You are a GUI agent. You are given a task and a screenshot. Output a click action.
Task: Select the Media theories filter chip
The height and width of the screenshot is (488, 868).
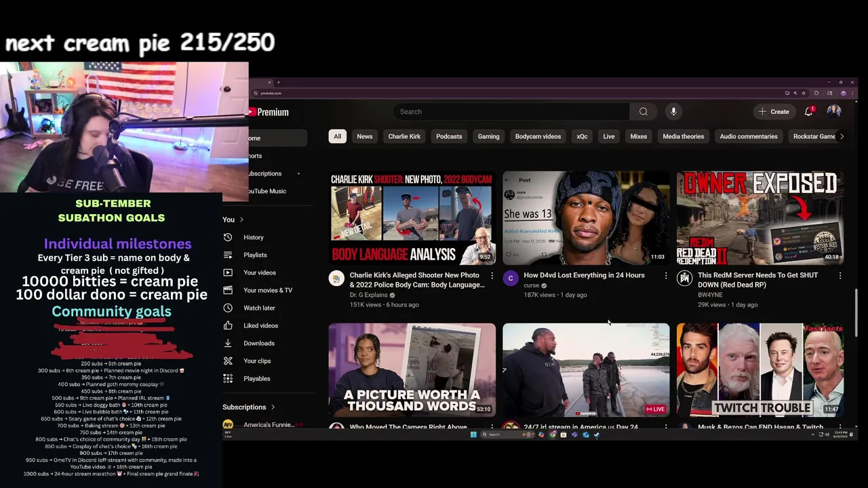tap(683, 136)
